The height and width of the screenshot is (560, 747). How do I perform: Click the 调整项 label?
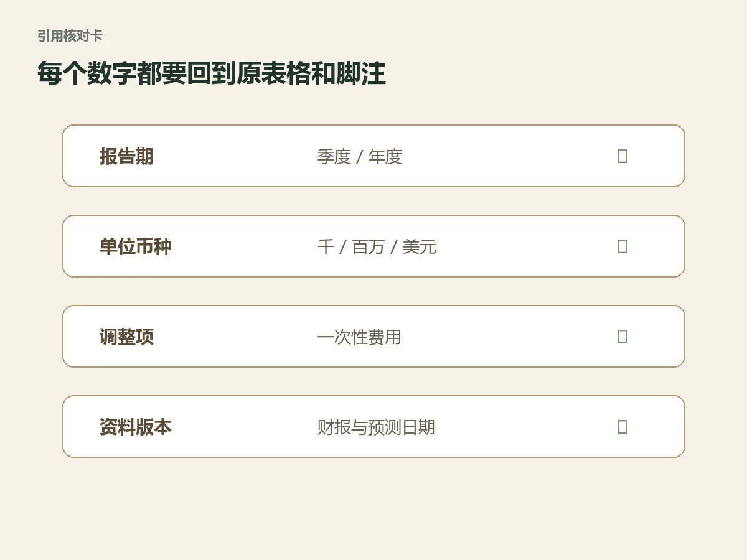tap(126, 337)
